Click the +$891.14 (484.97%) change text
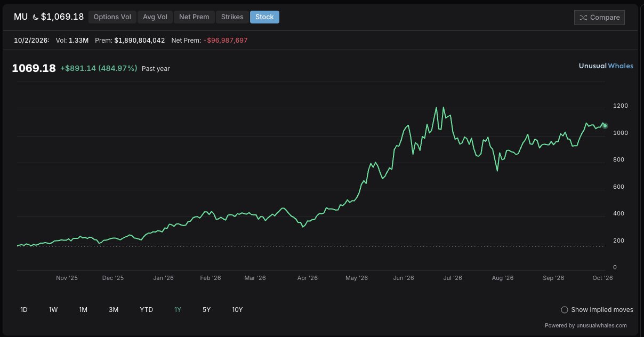Viewport: 644px width, 337px height. [x=99, y=68]
